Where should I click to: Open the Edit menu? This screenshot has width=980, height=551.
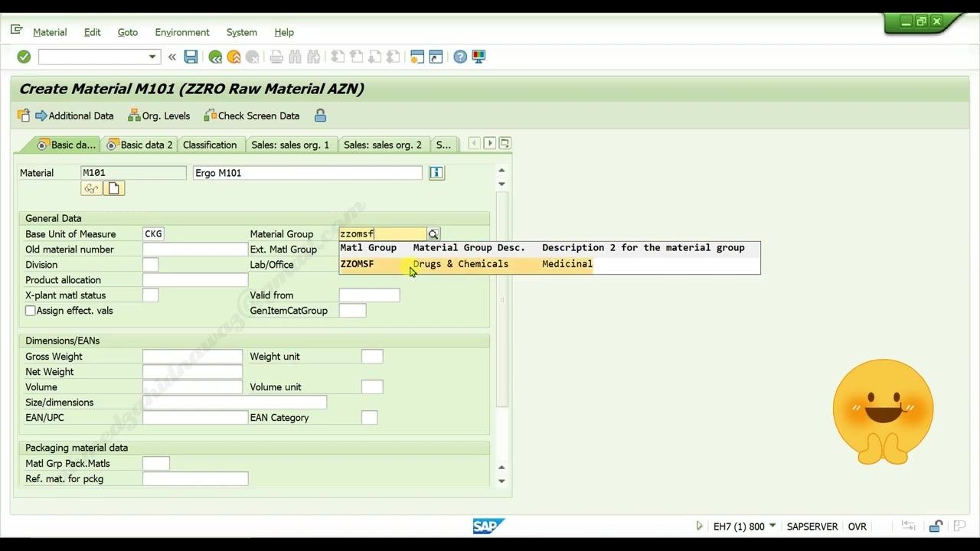[93, 32]
